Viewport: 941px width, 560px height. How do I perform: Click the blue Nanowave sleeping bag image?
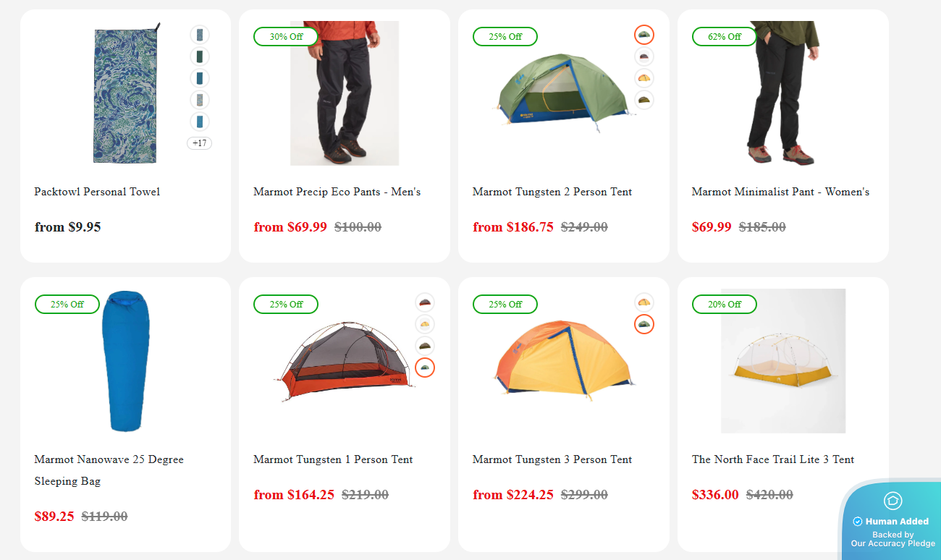click(x=127, y=361)
